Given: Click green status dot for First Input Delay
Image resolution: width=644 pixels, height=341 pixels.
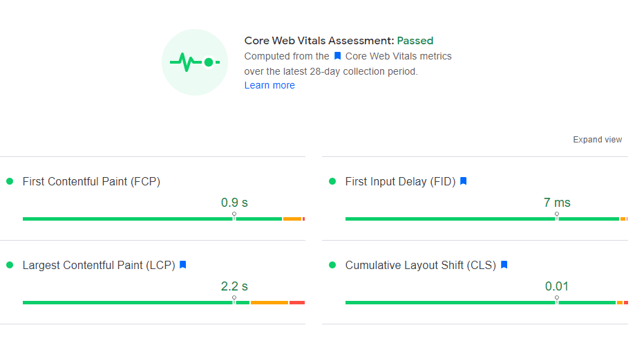Looking at the screenshot, I should tap(332, 181).
